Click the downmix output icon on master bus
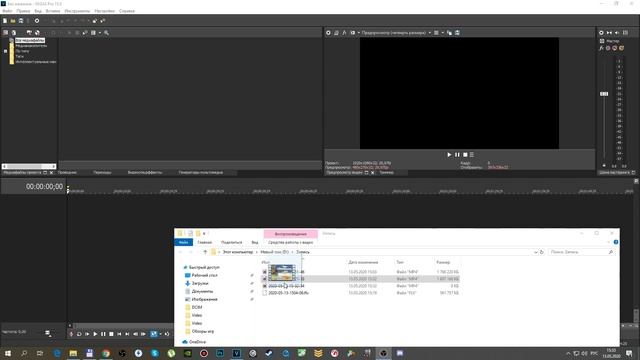This screenshot has width=640, height=360. tap(609, 33)
